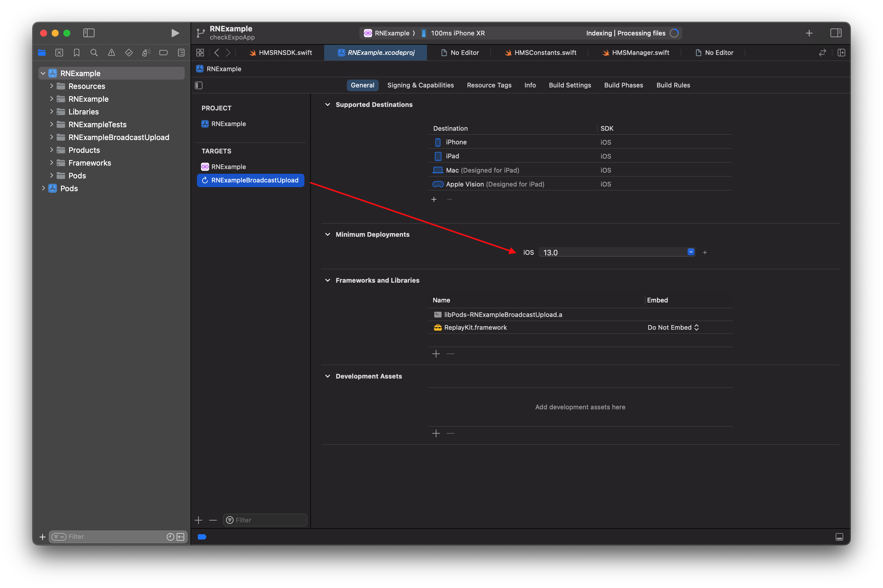Hide the navigator sidebar
The height and width of the screenshot is (588, 883).
pos(89,33)
